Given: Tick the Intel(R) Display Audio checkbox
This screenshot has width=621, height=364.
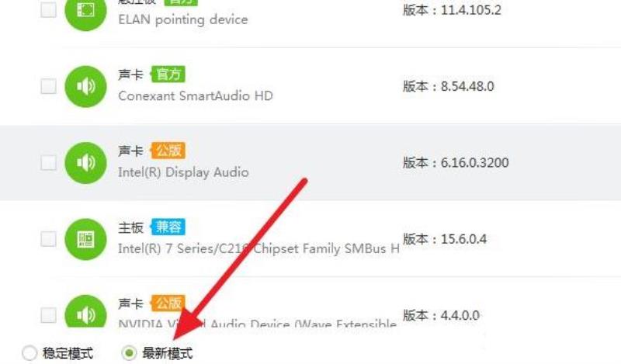Looking at the screenshot, I should 48,163.
